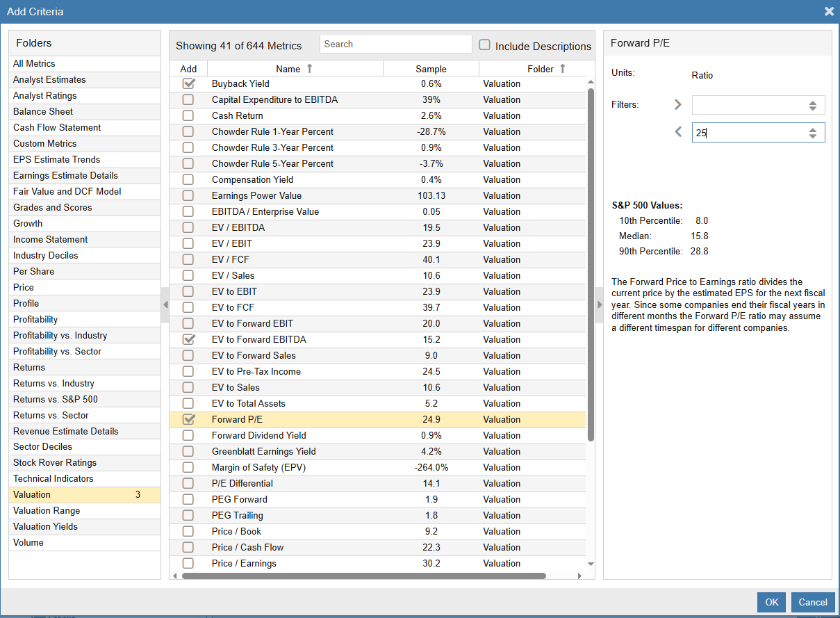Adjust the less-than filter spinner arrows
This screenshot has height=618, width=840.
point(812,133)
